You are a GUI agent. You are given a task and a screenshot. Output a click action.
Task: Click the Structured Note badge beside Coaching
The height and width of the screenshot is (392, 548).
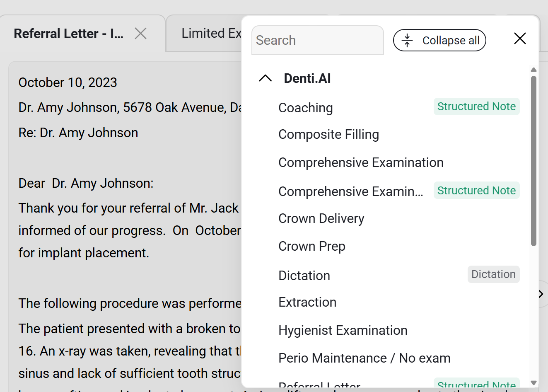click(477, 106)
